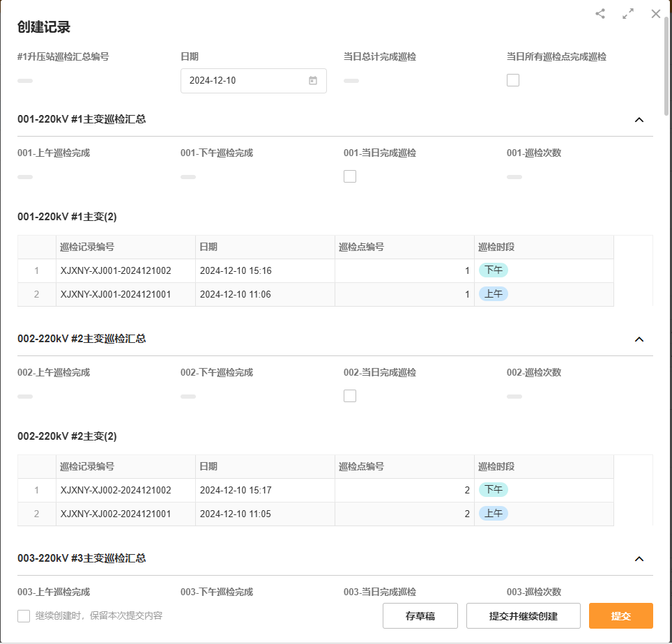
Task: Open the calendar picker icon in date field
Action: point(313,81)
